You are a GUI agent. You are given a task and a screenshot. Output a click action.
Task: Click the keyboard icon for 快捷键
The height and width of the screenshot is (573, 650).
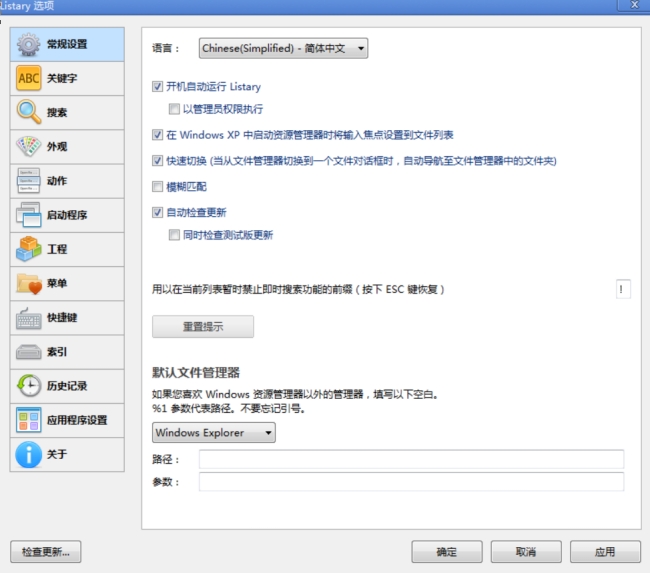pyautogui.click(x=28, y=318)
